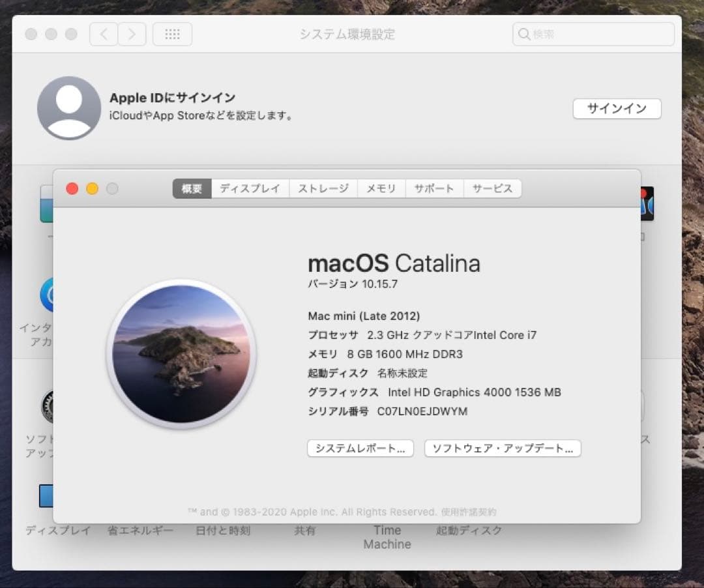This screenshot has width=704, height=588.
Task: Click the show-all grid icon in toolbar
Action: (172, 34)
